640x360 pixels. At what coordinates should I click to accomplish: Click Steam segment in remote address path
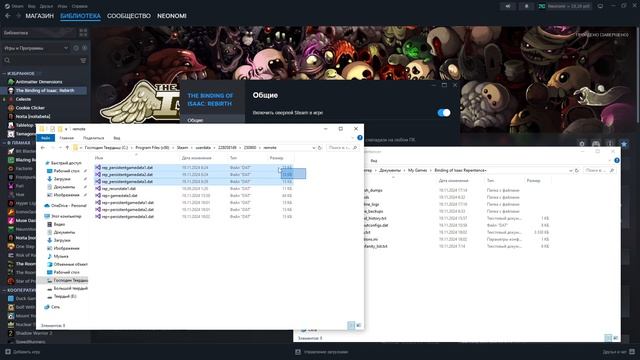tap(182, 148)
